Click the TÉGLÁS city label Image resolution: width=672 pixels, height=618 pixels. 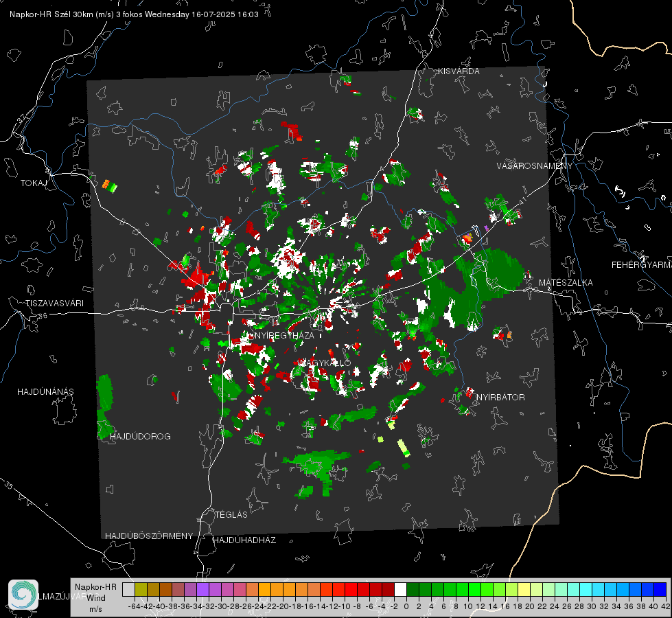pos(231,514)
